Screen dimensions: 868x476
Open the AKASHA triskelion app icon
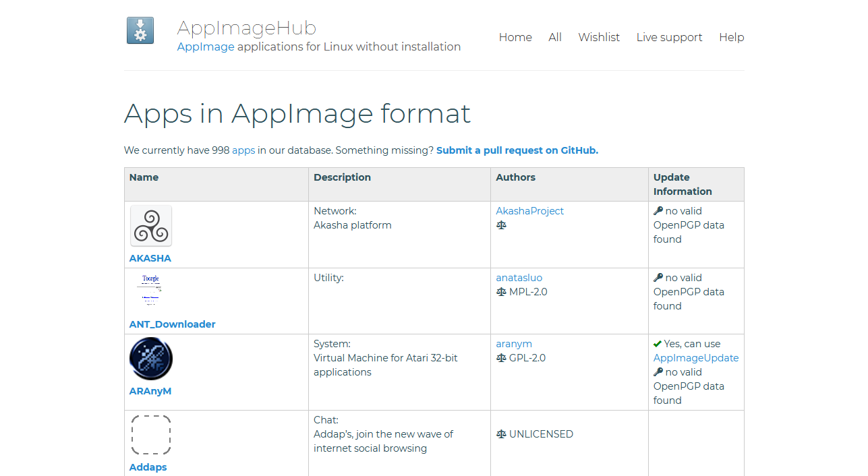tap(151, 226)
